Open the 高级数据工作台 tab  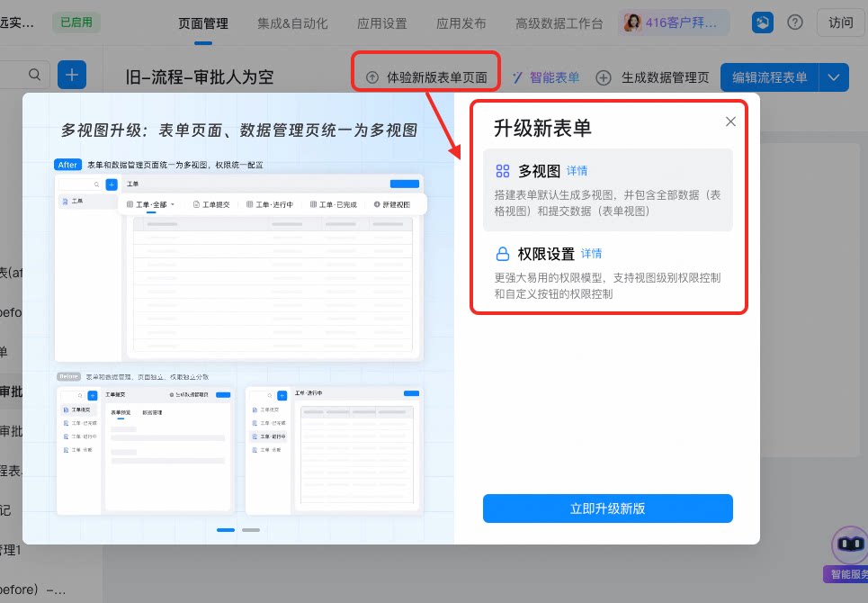click(559, 23)
